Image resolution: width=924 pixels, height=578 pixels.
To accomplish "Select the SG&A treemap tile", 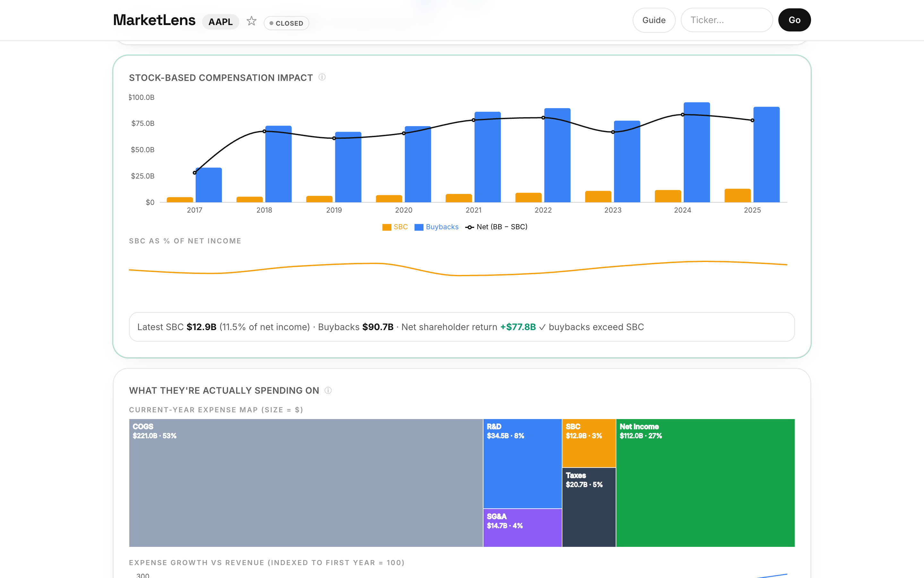I will (522, 528).
